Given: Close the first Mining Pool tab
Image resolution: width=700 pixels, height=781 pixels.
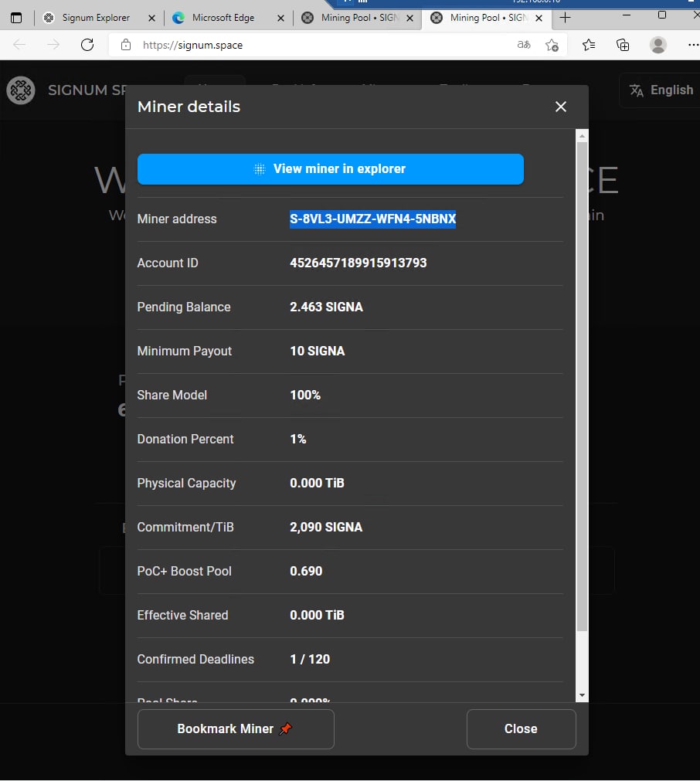Looking at the screenshot, I should point(410,19).
